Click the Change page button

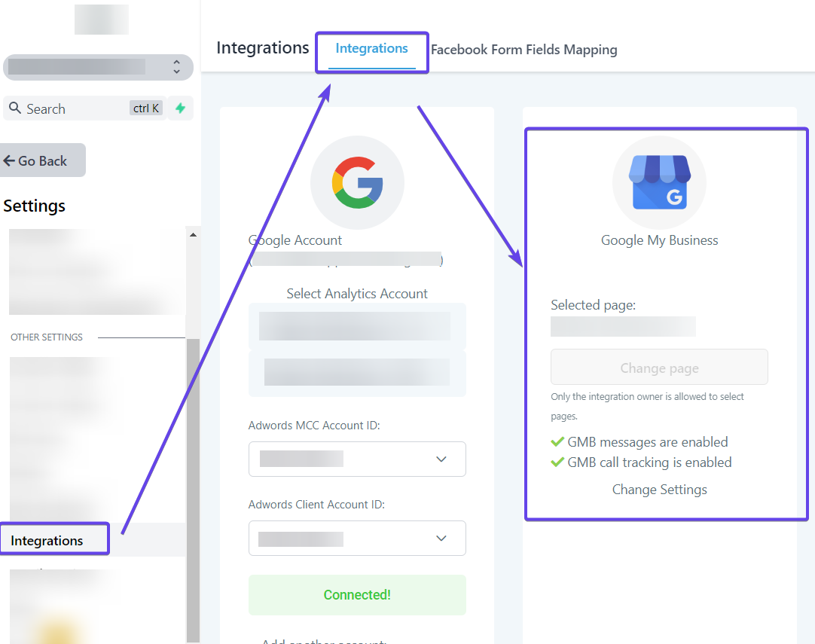659,368
